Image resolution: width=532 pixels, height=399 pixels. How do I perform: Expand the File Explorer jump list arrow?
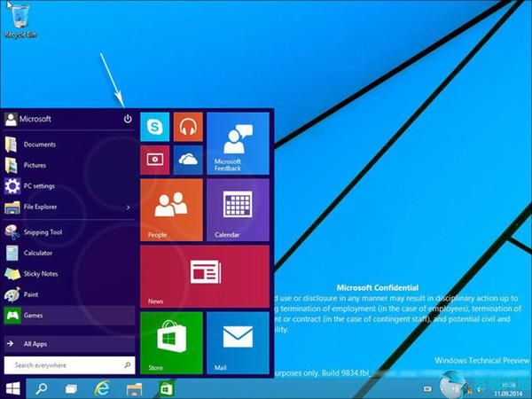(128, 207)
